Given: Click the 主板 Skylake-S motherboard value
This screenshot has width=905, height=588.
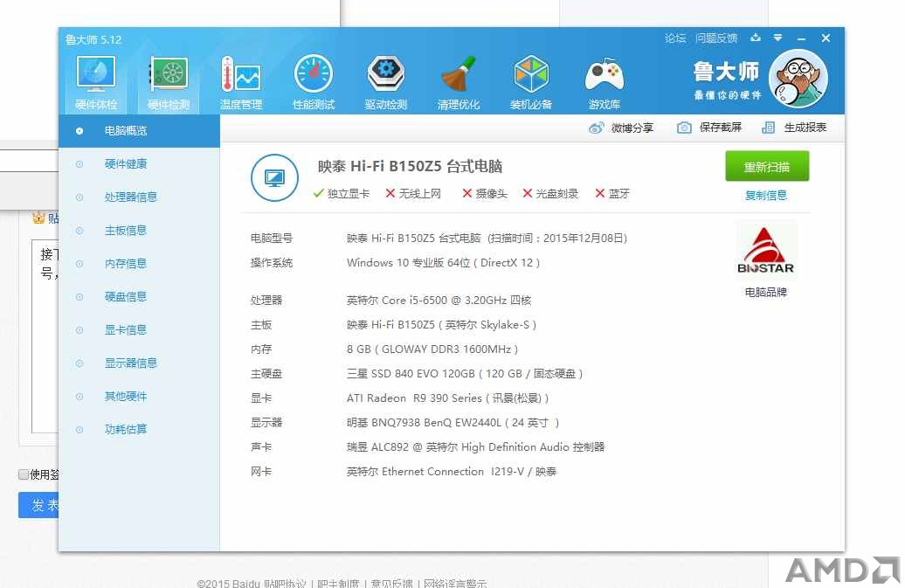Looking at the screenshot, I should point(441,325).
